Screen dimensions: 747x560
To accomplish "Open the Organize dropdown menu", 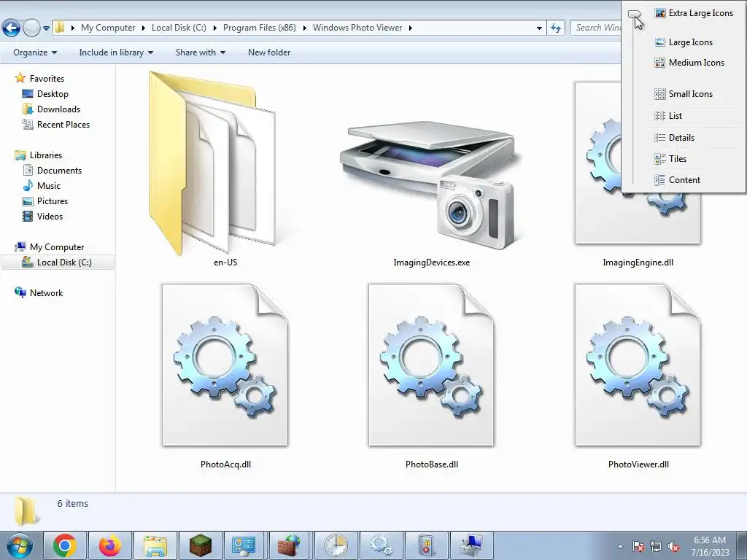I will click(35, 52).
